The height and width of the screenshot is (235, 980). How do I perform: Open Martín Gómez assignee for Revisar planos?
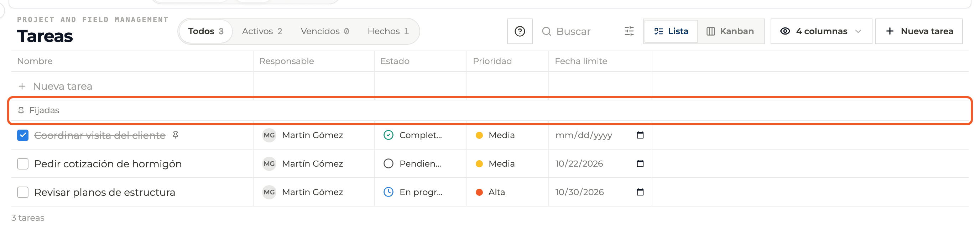313,192
